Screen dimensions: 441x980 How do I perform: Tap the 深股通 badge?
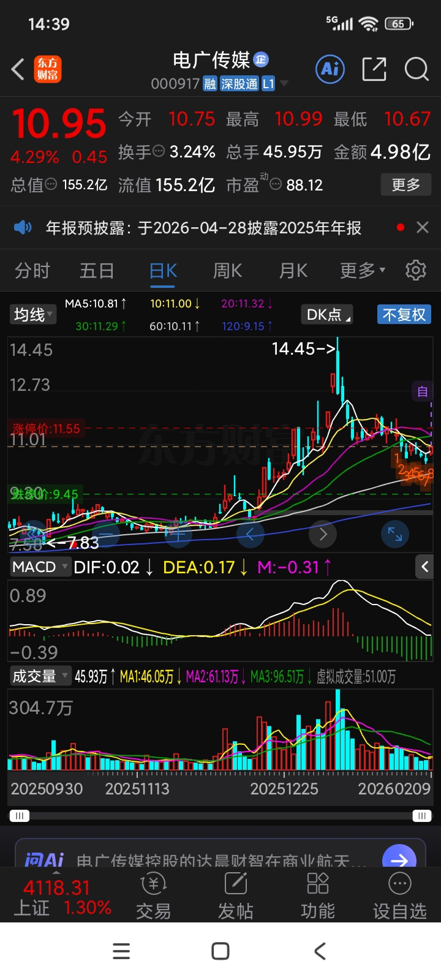[x=239, y=84]
